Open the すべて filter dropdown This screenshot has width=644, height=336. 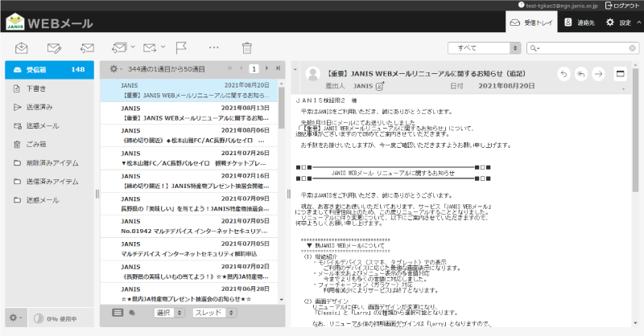485,48
